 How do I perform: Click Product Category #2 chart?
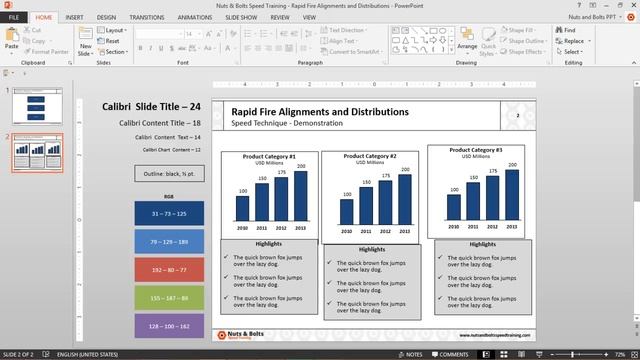(370, 198)
